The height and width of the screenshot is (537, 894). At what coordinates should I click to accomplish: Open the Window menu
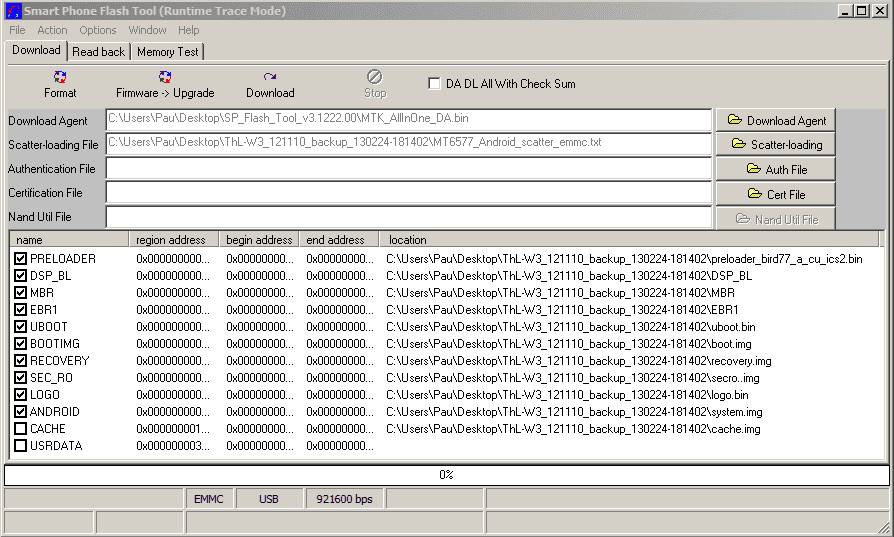[147, 30]
